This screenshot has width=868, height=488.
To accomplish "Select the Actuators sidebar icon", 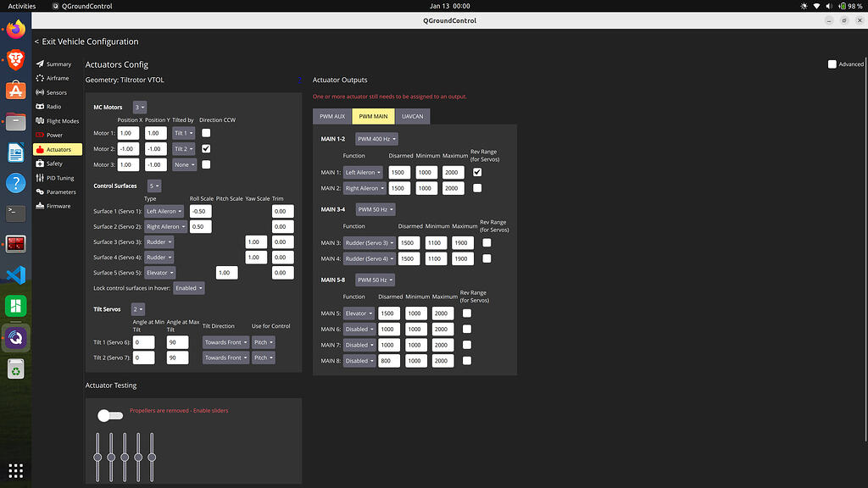I will [40, 149].
